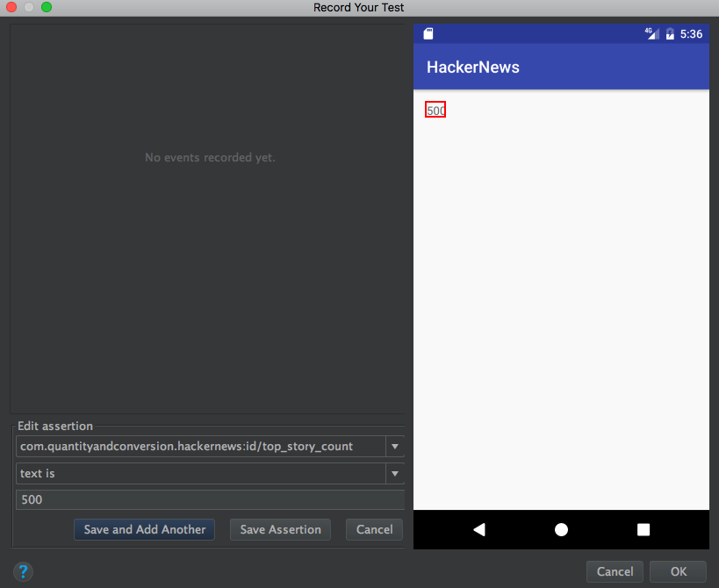Image resolution: width=719 pixels, height=588 pixels.
Task: Click Cancel at bottom of dialog
Action: [x=615, y=571]
